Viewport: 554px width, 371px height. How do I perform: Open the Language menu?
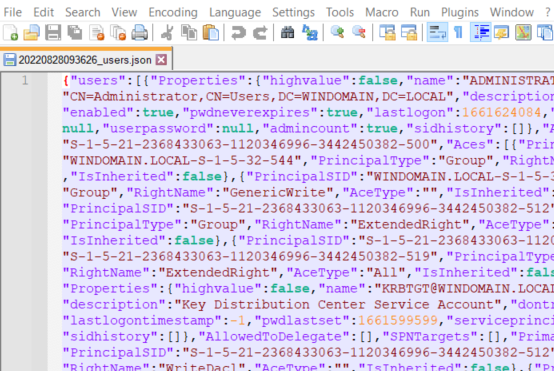[x=235, y=12]
